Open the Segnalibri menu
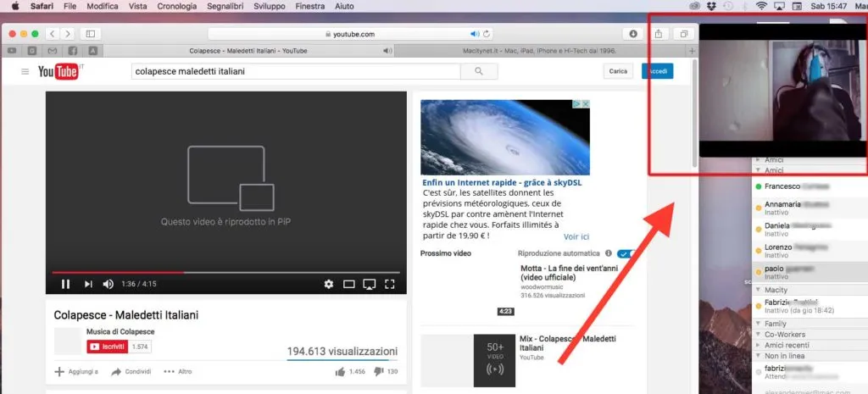 (x=225, y=6)
